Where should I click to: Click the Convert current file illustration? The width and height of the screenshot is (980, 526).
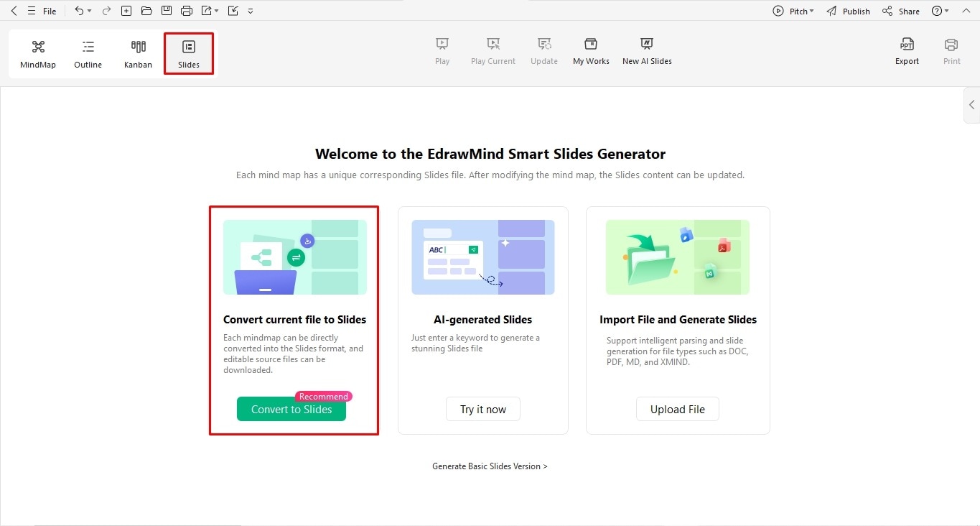(295, 257)
